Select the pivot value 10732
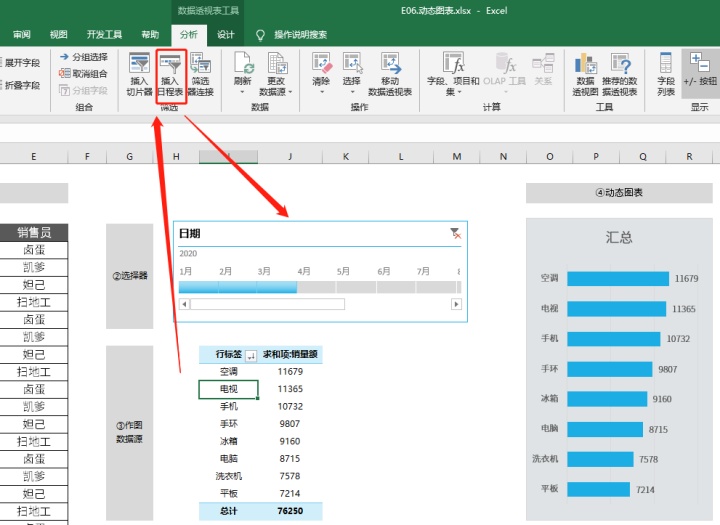The image size is (720, 525). click(290, 406)
